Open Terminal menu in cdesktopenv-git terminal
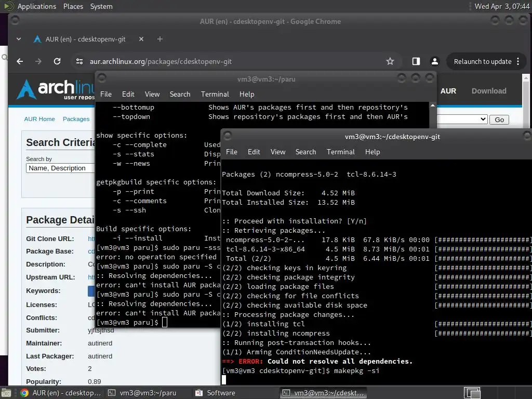The width and height of the screenshot is (532, 399). [341, 152]
